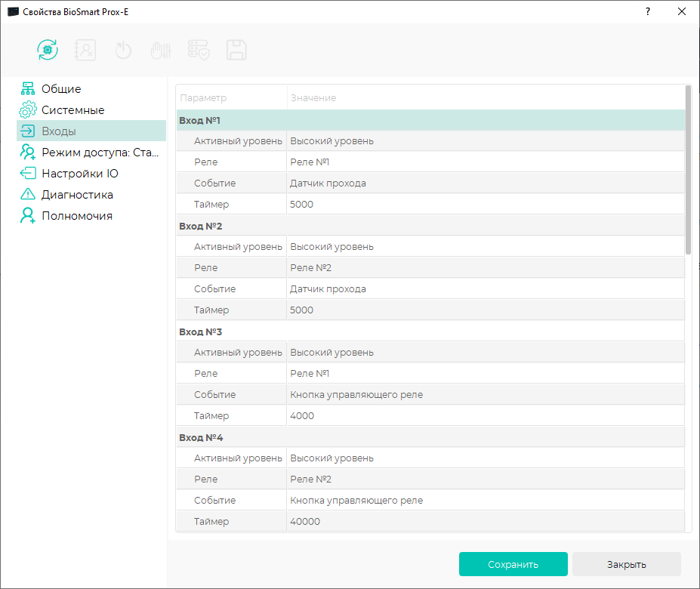Click the Входы arrow icon in the sidebar

tap(28, 131)
